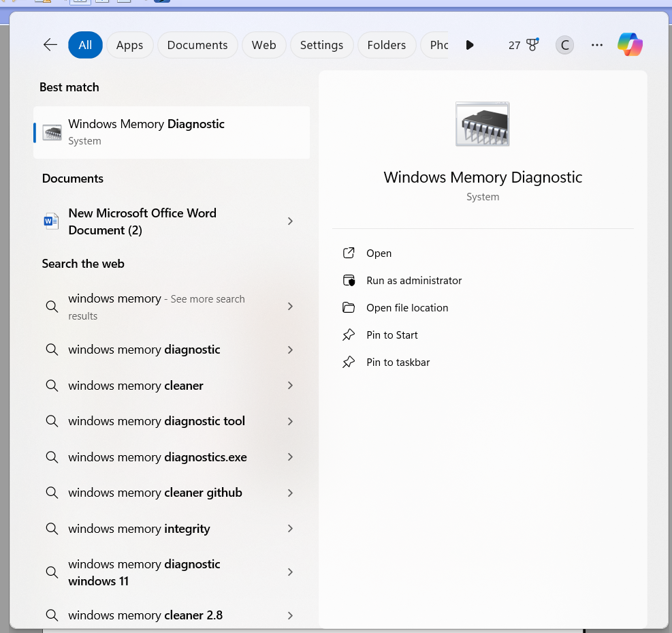The height and width of the screenshot is (633, 672).
Task: Select 'windows memory cleaner github' suggestion
Action: click(172, 493)
